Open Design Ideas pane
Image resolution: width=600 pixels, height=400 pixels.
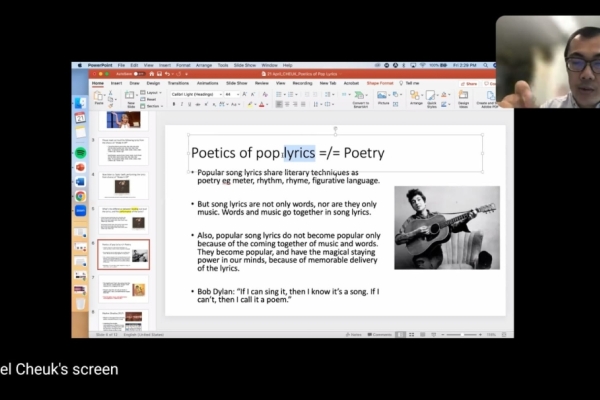tap(463, 99)
